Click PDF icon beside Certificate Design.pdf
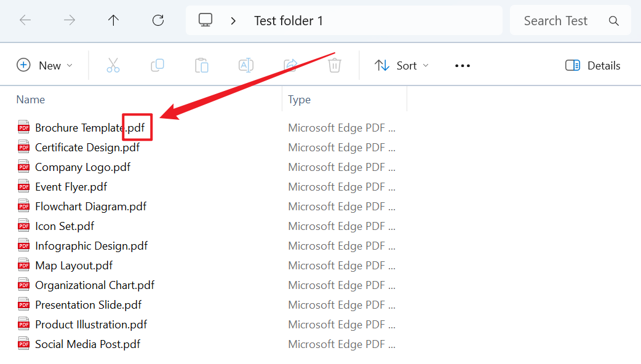641x364 pixels. [24, 147]
